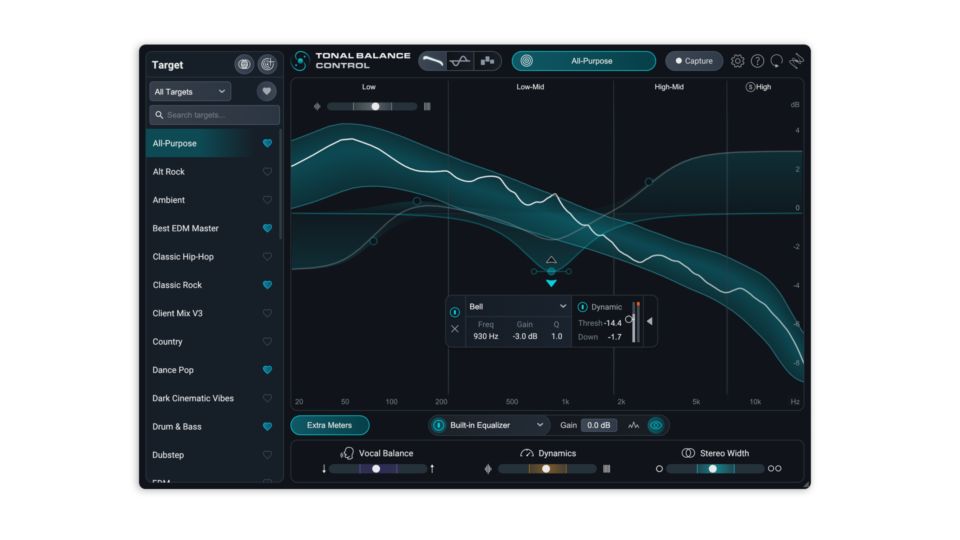Click the filled down triangle below EQ node
The image size is (960, 540).
pos(551,283)
